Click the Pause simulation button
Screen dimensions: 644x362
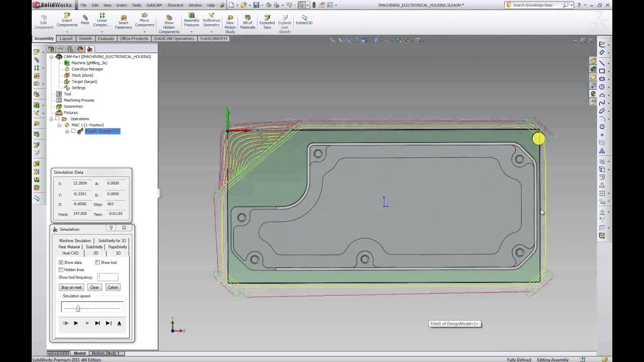87,323
